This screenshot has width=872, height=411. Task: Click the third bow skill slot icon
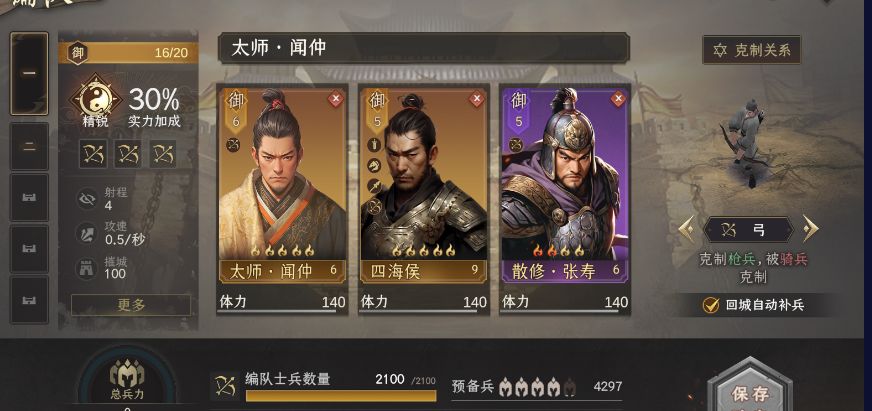coord(163,154)
